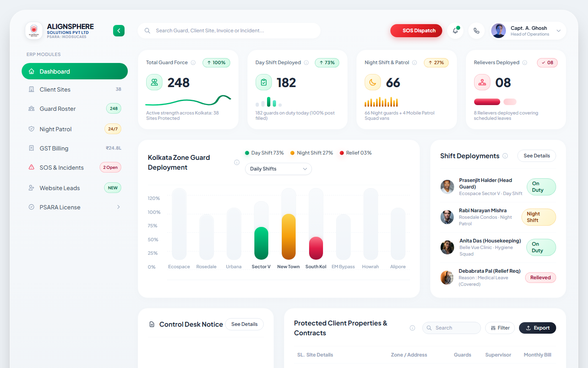Click info icon beside Protected Client Properties
This screenshot has width=588, height=368.
412,328
